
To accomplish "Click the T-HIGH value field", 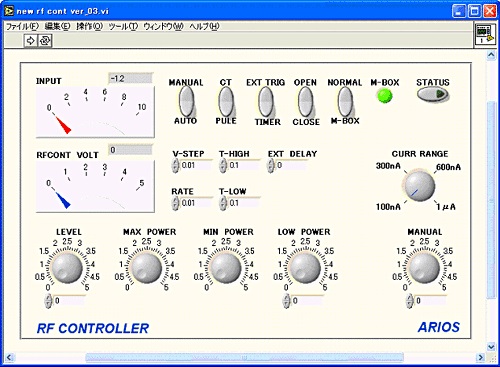I will pos(244,165).
